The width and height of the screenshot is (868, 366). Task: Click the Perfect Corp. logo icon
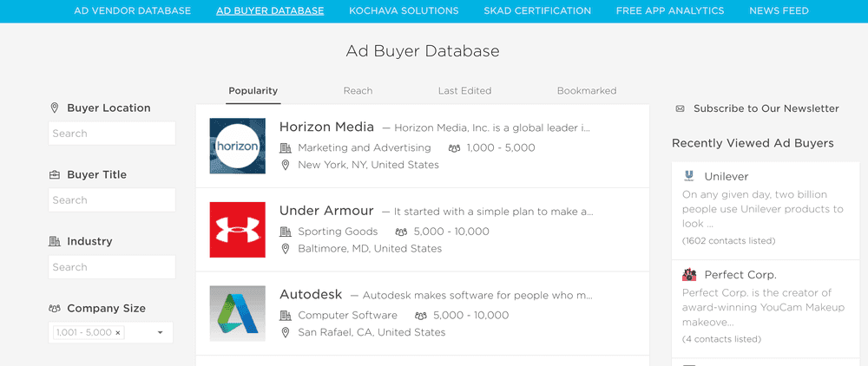pyautogui.click(x=689, y=274)
